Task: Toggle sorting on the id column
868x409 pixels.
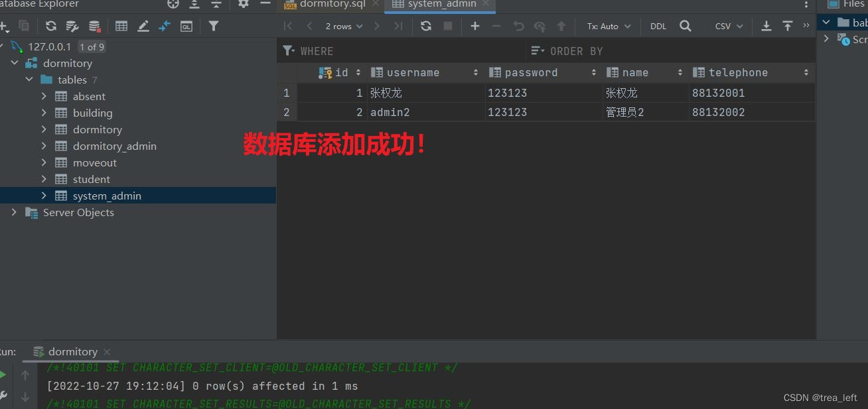Action: (x=357, y=72)
